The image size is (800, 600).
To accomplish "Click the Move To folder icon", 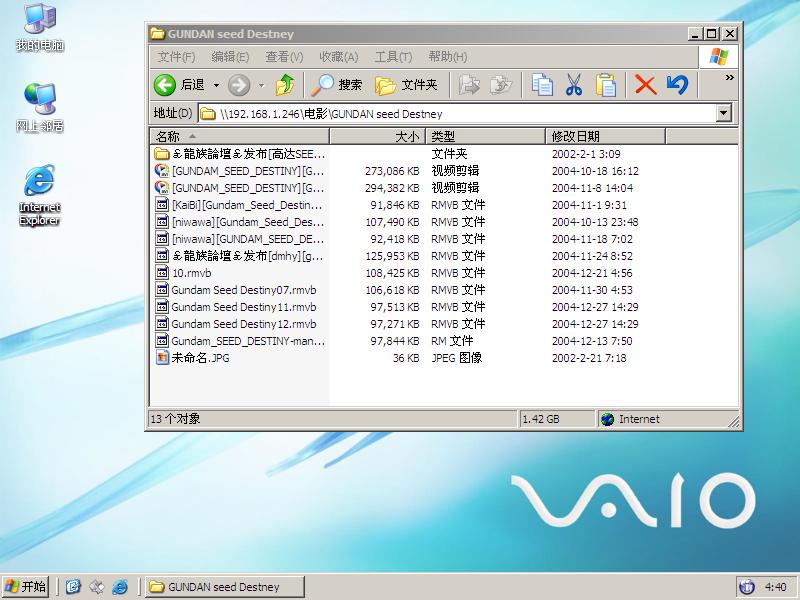I will coord(469,85).
